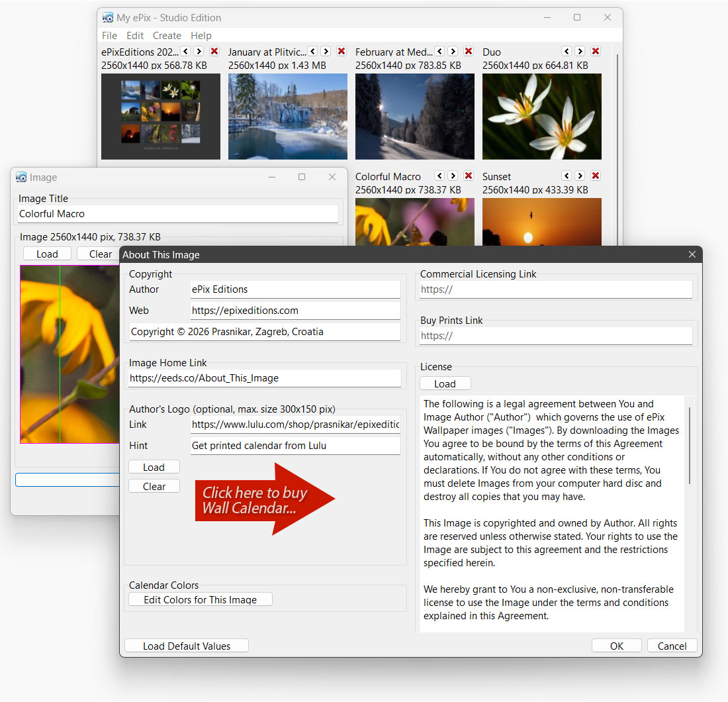Close the About This Image dialog

pyautogui.click(x=692, y=254)
